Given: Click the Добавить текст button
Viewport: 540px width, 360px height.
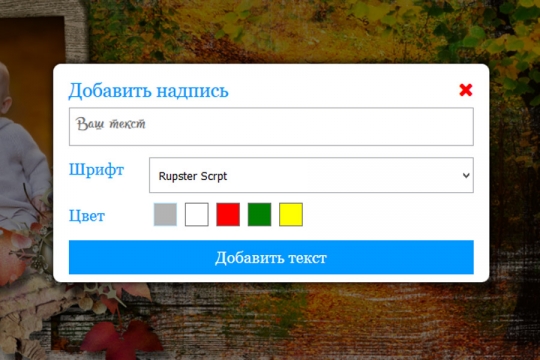Looking at the screenshot, I should (x=271, y=257).
